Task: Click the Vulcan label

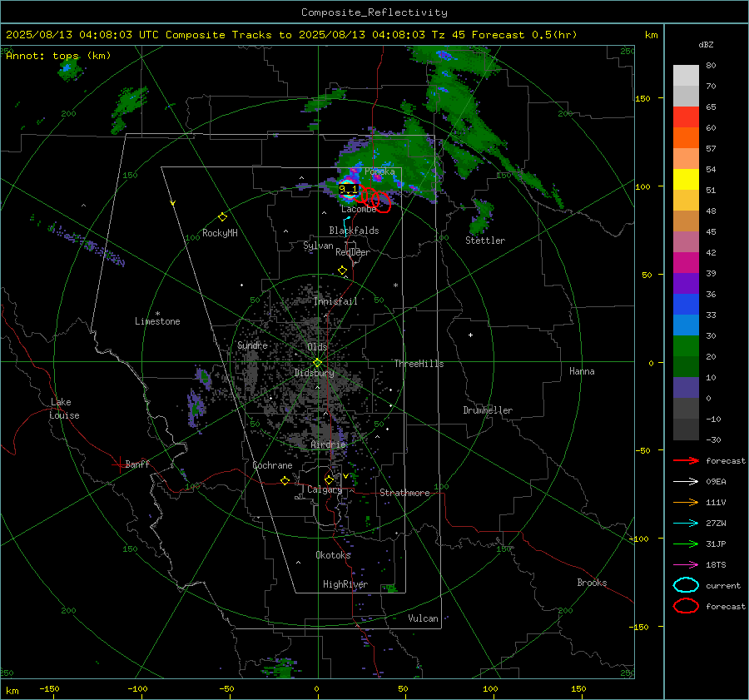Action: [423, 618]
